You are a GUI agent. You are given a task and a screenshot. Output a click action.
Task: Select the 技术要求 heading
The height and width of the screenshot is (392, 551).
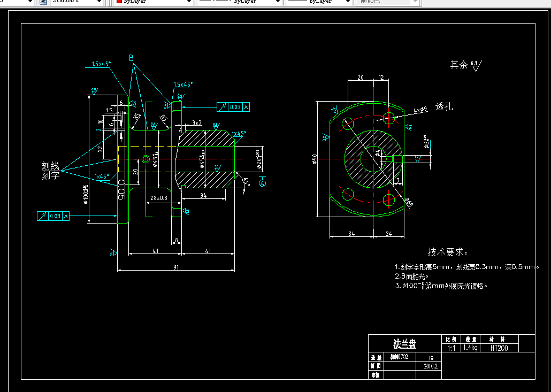tap(447, 252)
